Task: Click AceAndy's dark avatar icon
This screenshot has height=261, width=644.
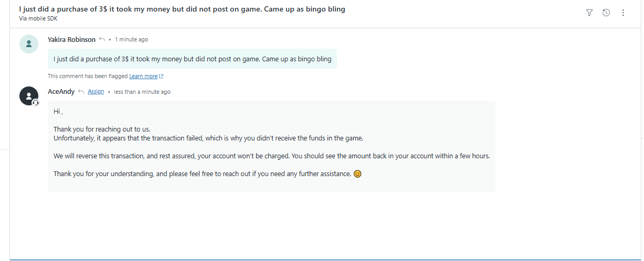Action: point(29,96)
